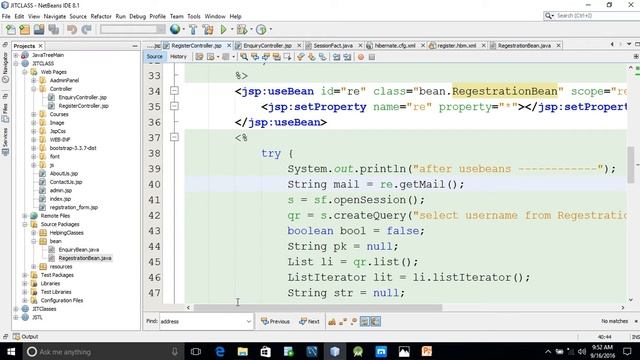Switch to hibernate.cfg.xml tab
The width and height of the screenshot is (640, 360).
[x=395, y=46]
